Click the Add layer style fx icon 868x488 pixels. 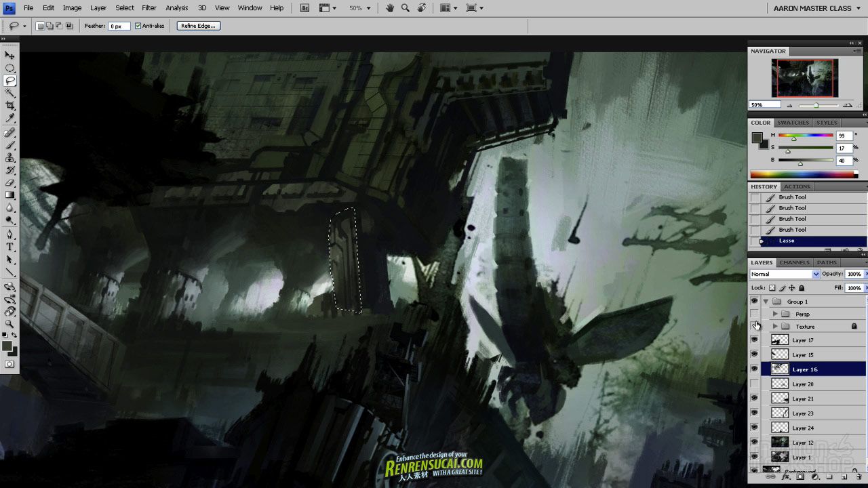pyautogui.click(x=786, y=477)
